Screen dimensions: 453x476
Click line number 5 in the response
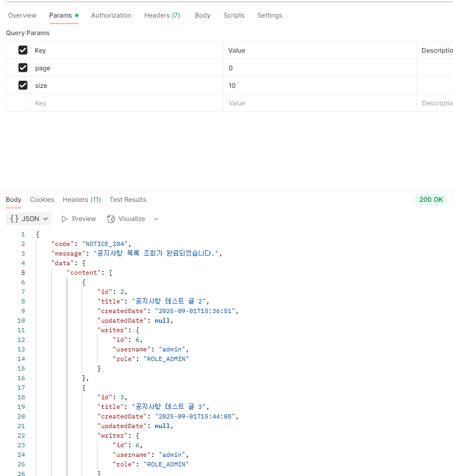23,273
